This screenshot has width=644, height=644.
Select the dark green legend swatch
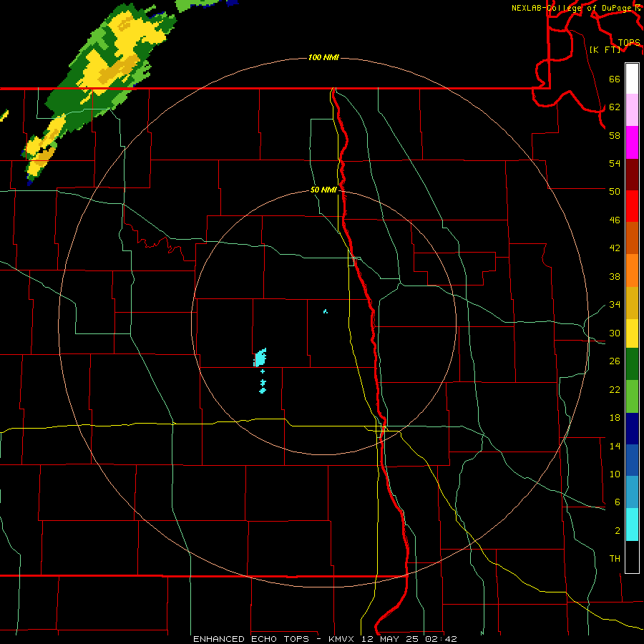(x=632, y=364)
